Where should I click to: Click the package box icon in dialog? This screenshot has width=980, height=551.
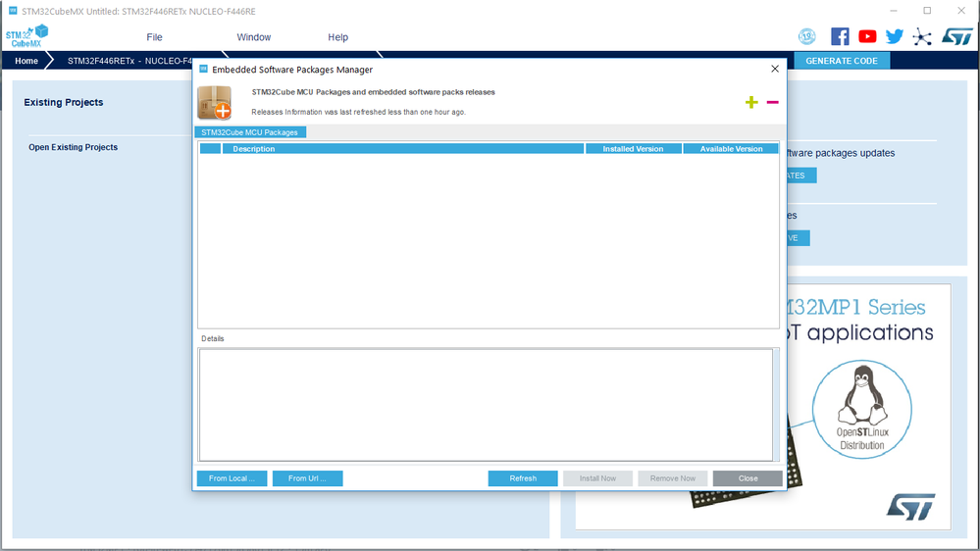[215, 102]
